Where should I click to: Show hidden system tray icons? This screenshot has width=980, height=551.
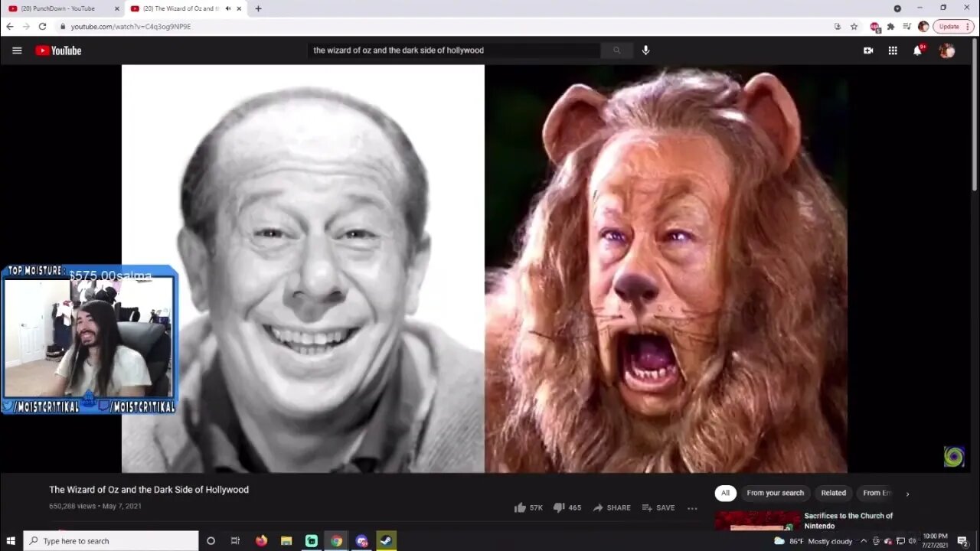click(865, 541)
